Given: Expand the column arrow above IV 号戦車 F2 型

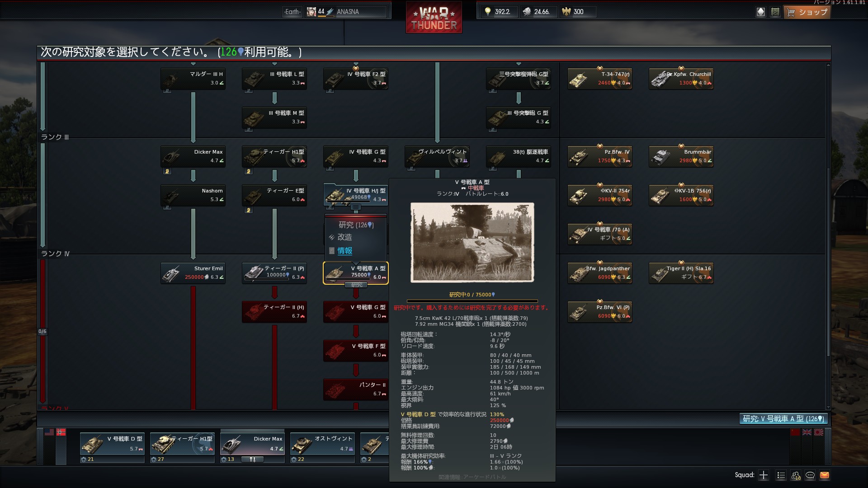Looking at the screenshot, I should [x=356, y=64].
